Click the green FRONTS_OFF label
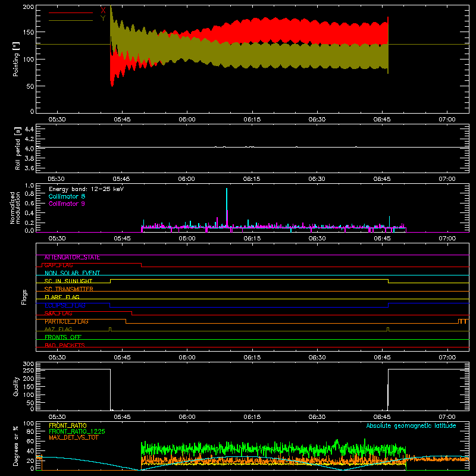Screen dimensions: 476x476 63,337
